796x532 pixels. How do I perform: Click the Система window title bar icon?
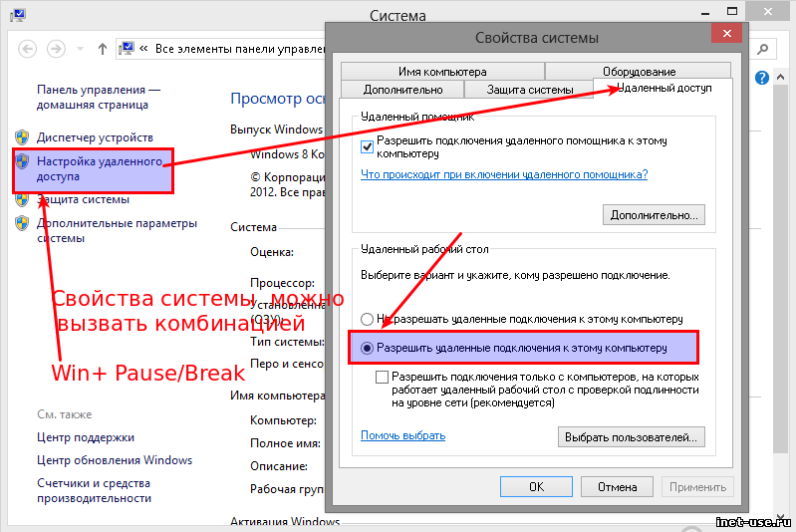[x=18, y=15]
